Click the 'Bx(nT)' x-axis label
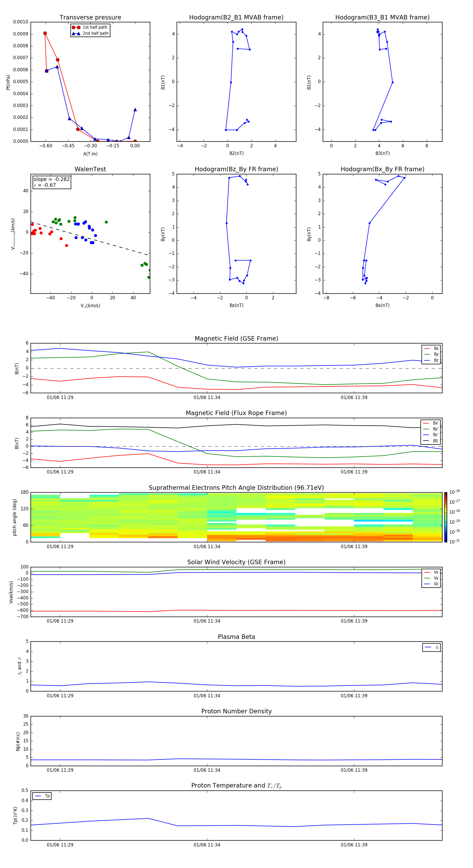 (x=382, y=305)
